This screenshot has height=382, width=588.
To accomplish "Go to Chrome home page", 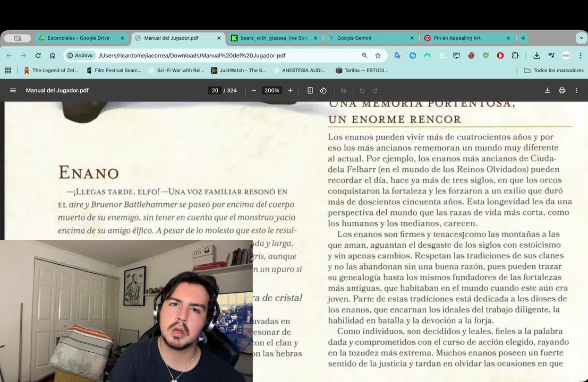I will [x=53, y=55].
